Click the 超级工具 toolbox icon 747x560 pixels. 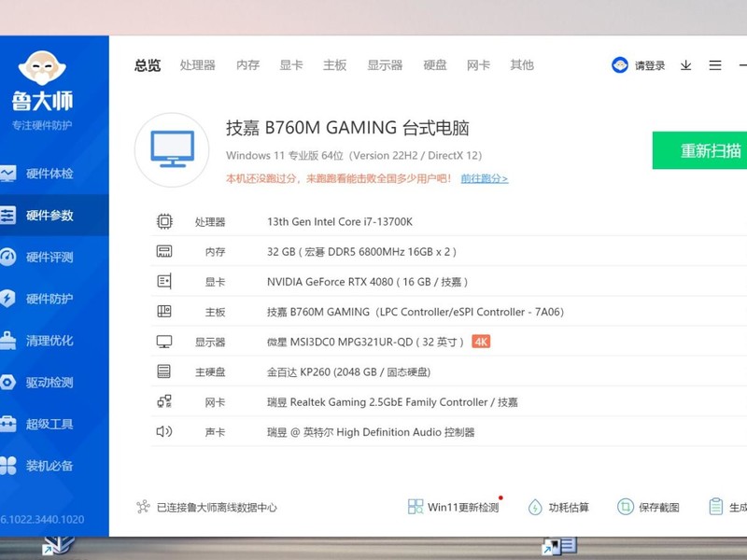[7, 424]
